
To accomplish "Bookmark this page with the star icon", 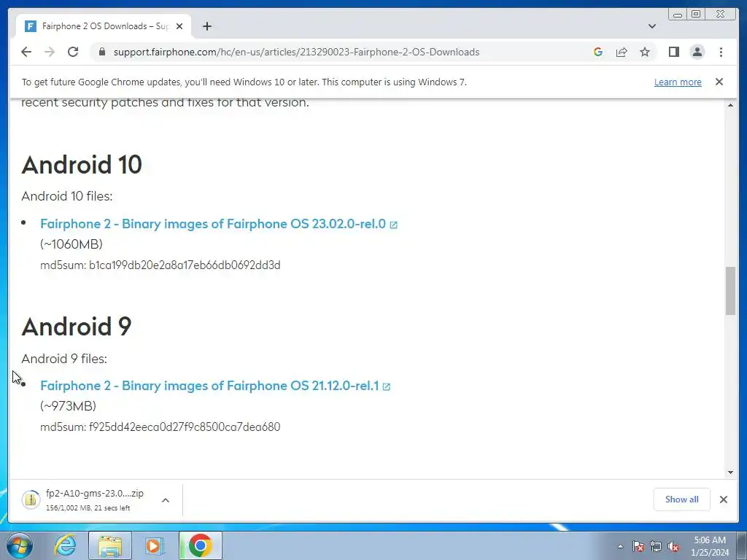I will (645, 52).
